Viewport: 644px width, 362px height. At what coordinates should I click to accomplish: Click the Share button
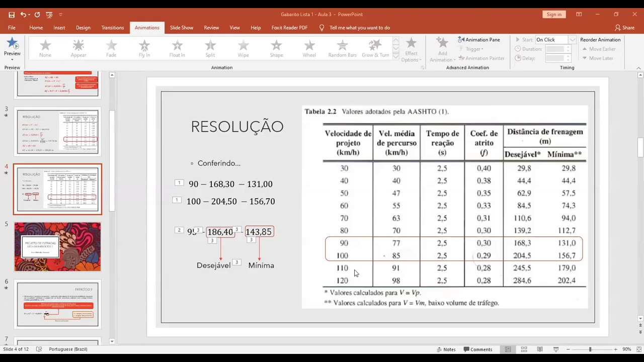pos(624,28)
